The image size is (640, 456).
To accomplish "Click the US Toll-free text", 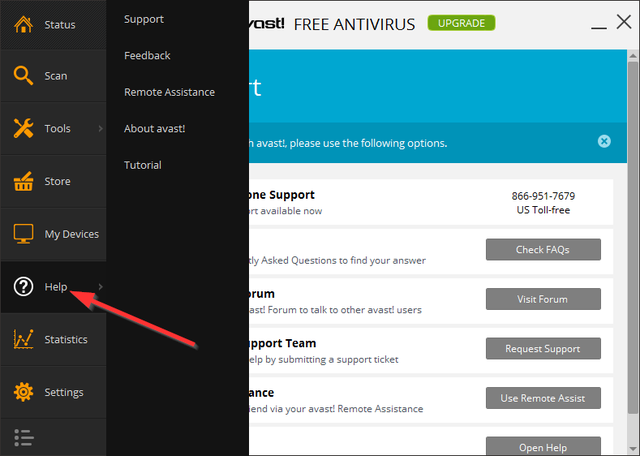I will click(x=543, y=210).
